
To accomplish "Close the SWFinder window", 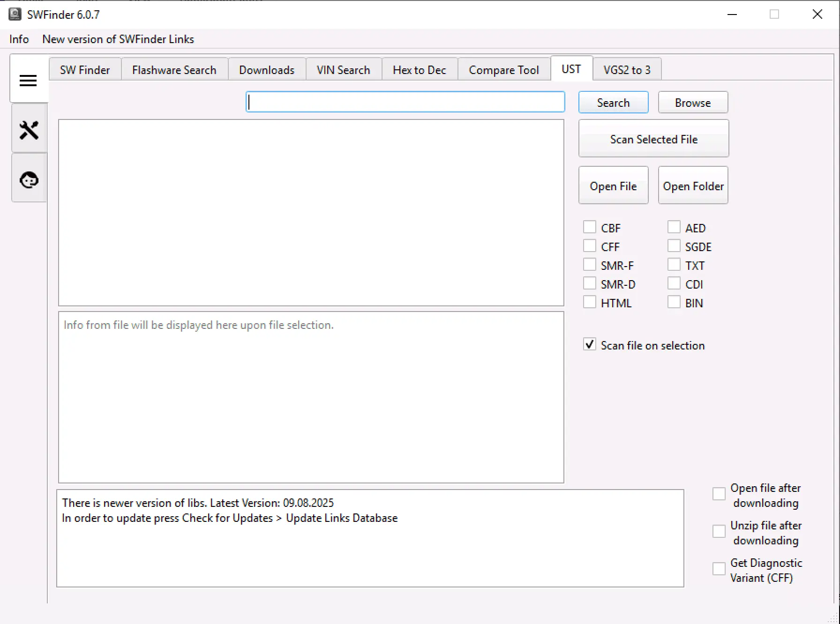I will (x=817, y=15).
